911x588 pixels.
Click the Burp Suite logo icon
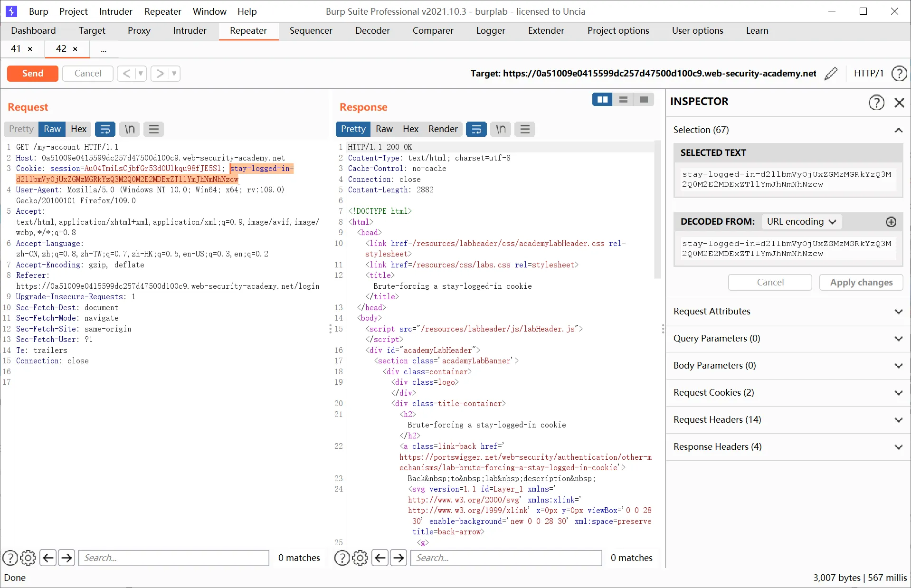tap(11, 11)
